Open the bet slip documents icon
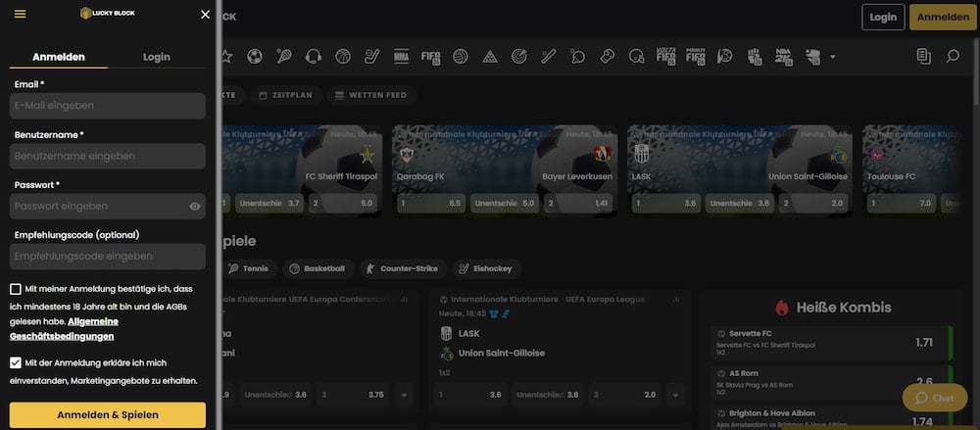Image resolution: width=980 pixels, height=430 pixels. click(x=923, y=57)
